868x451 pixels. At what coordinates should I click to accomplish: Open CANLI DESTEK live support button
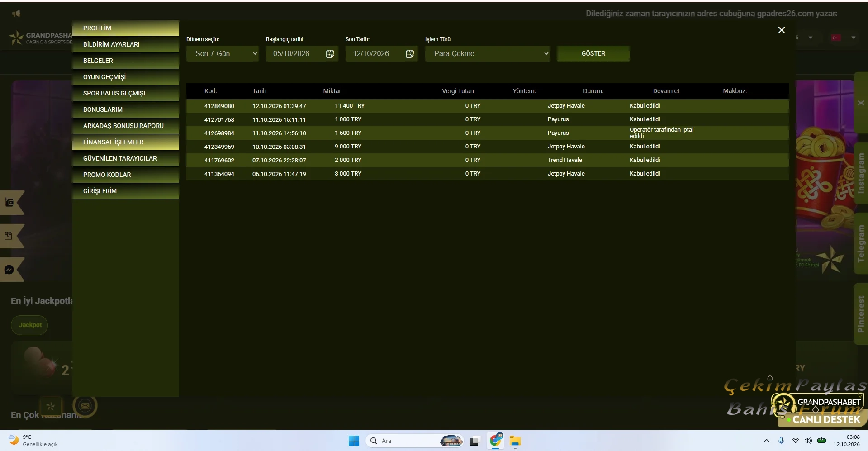(x=822, y=419)
